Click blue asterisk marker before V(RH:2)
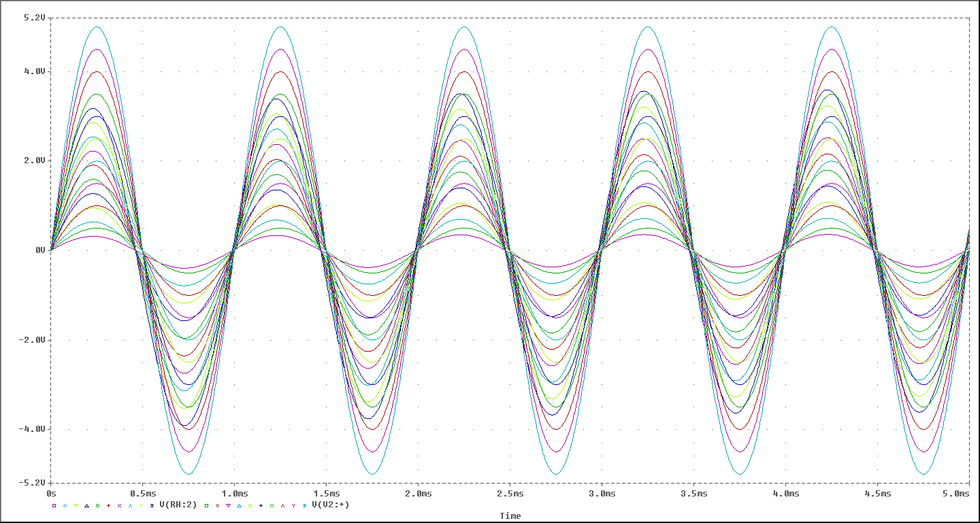 click(152, 505)
